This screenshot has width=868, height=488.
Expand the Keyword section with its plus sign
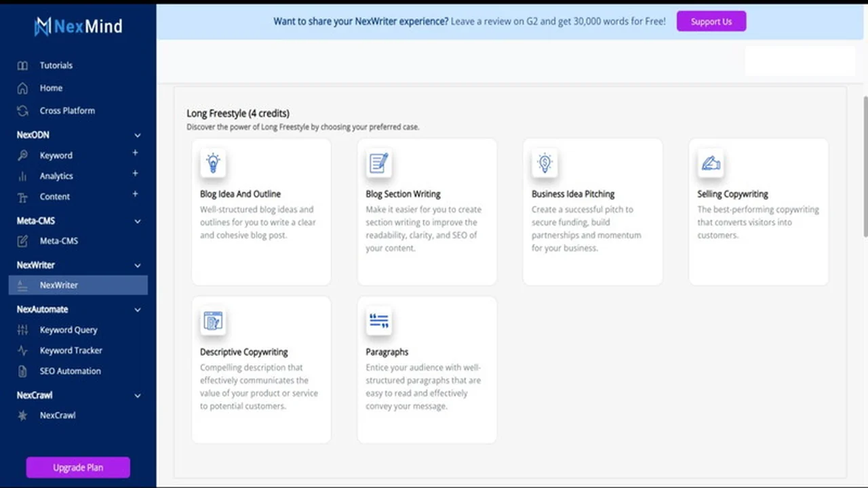(135, 155)
